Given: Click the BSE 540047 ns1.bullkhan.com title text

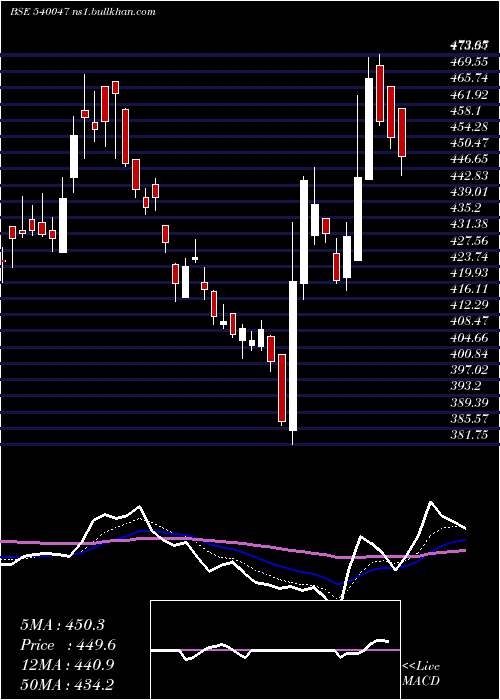Looking at the screenshot, I should 83,12.
